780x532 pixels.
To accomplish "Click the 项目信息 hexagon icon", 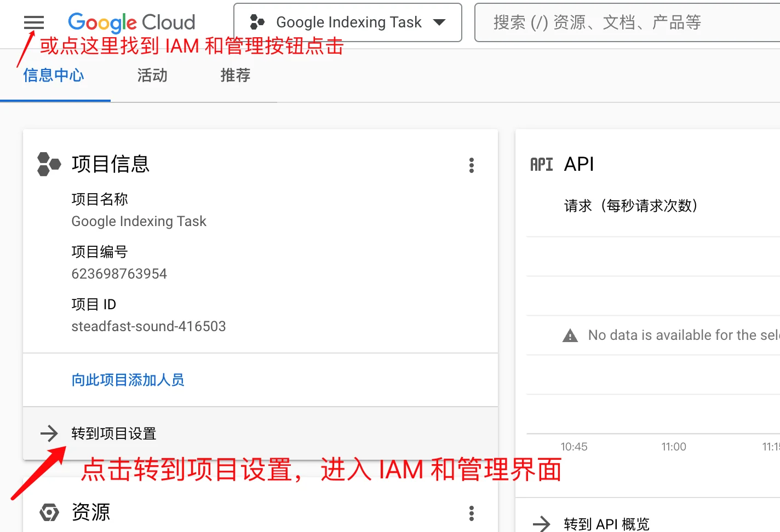I will pyautogui.click(x=49, y=164).
